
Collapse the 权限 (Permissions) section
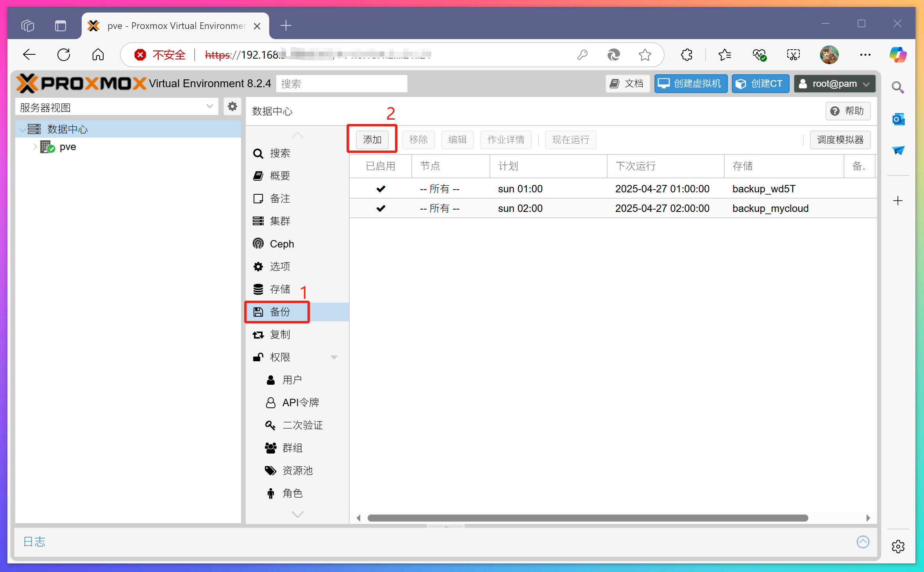[x=334, y=357]
